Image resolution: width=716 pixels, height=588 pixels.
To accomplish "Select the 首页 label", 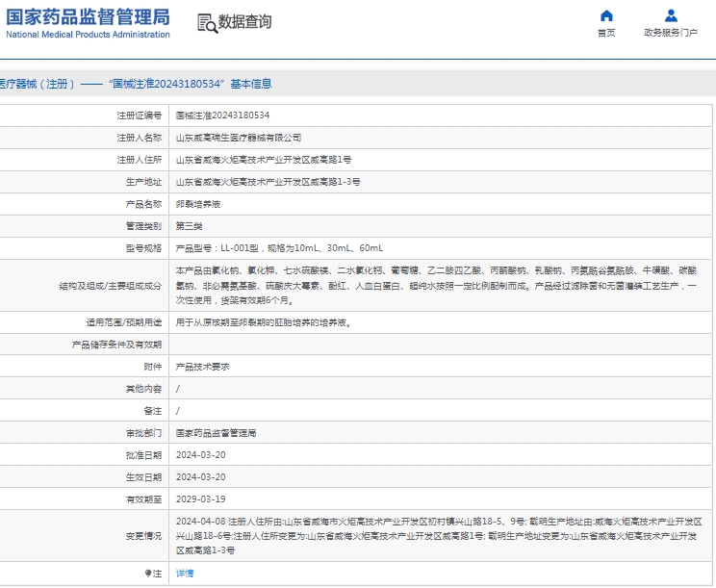I will click(606, 33).
